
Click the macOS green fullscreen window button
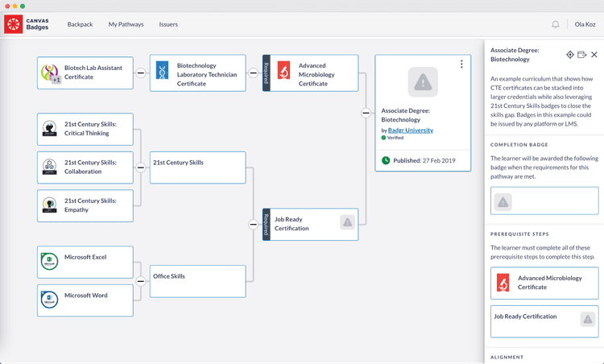coord(23,6)
